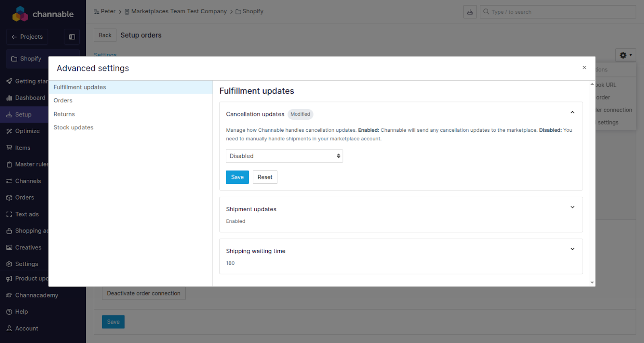This screenshot has width=644, height=343.
Task: Save the cancellation updates setting
Action: pyautogui.click(x=237, y=177)
